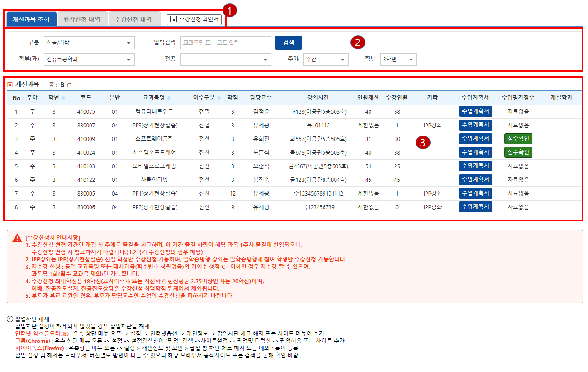Select the course name 모바일프로그래밍

pos(154,166)
